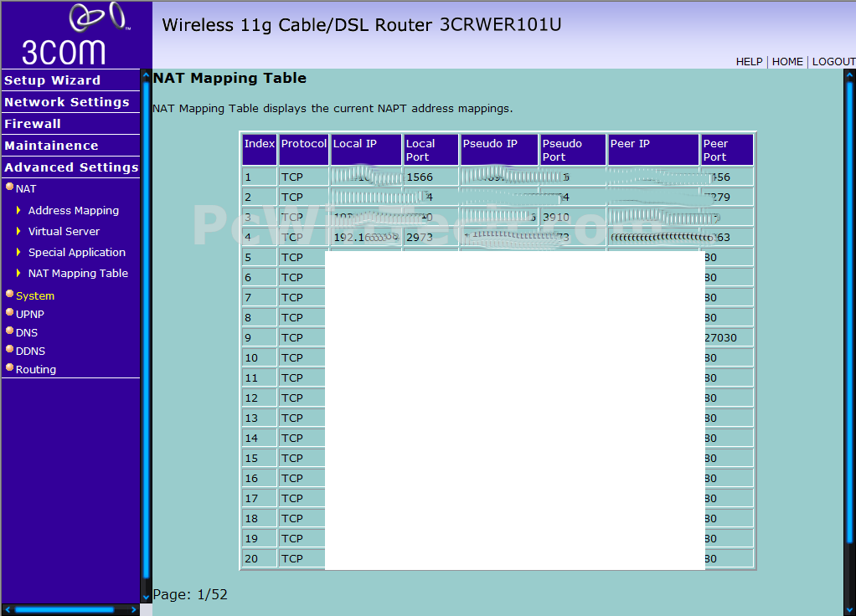
Task: Click index cell 5
Action: [260, 258]
